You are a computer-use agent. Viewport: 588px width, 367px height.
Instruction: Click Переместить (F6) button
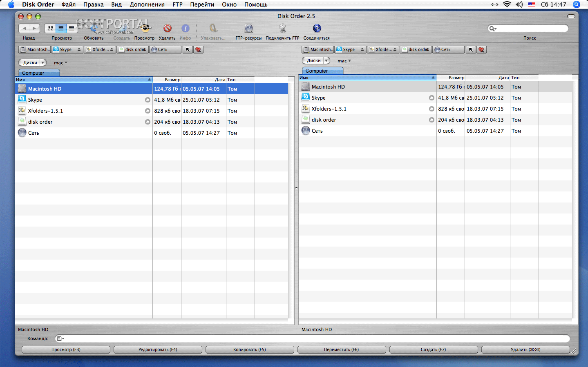(x=342, y=349)
